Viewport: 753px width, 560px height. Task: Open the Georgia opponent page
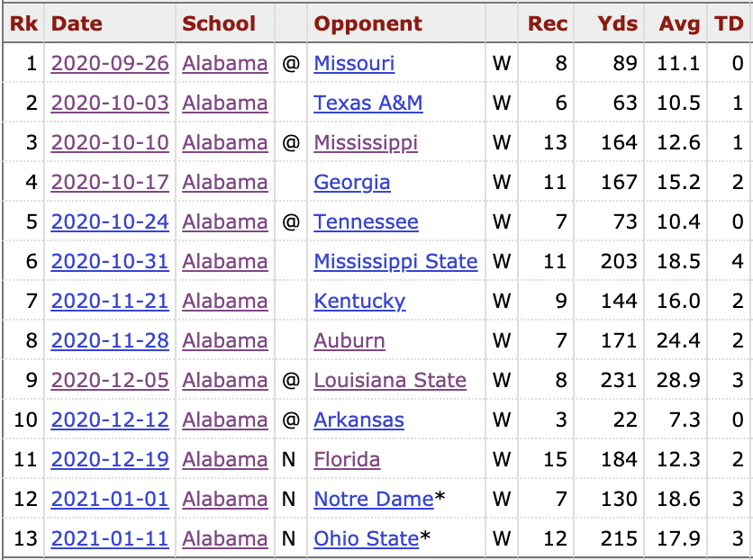click(x=352, y=183)
